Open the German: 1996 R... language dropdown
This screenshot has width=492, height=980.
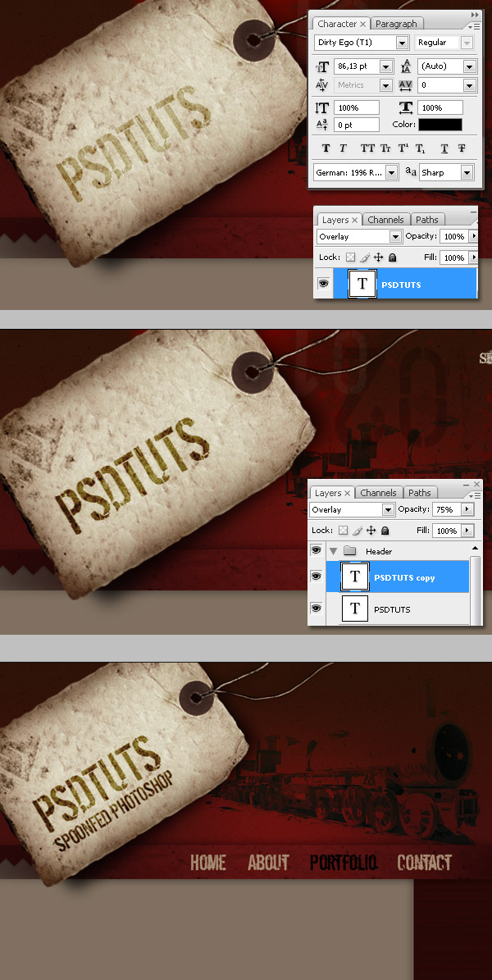point(392,172)
